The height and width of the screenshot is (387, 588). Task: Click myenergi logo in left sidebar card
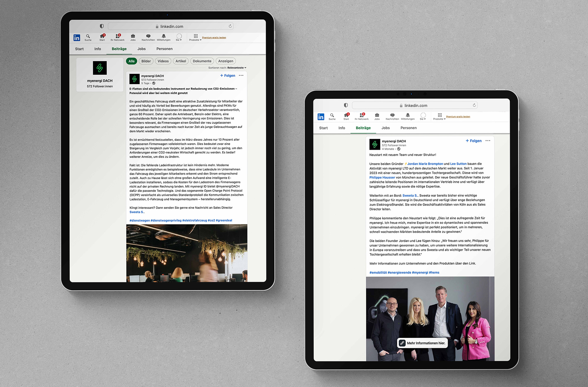point(100,68)
